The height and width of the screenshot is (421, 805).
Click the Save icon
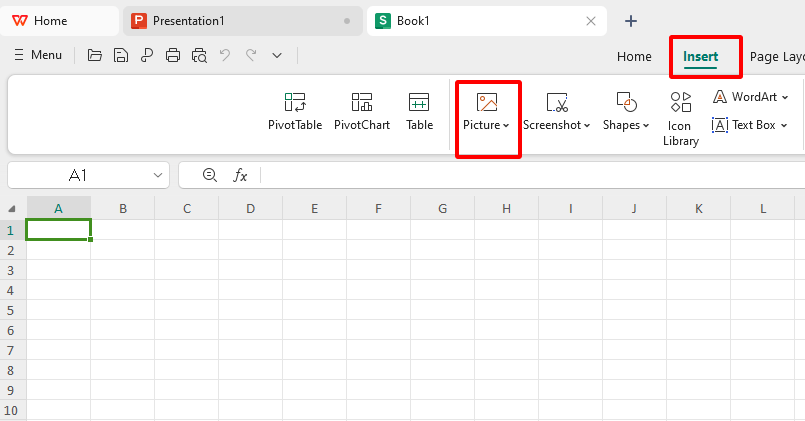point(121,55)
